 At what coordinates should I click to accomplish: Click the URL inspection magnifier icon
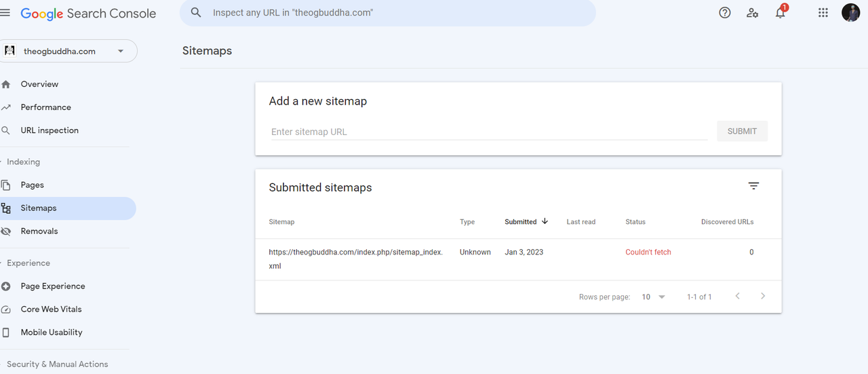(x=6, y=130)
